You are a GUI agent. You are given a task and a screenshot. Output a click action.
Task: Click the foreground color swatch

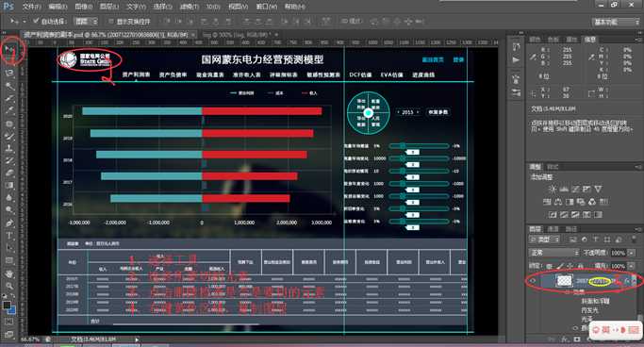coord(7,306)
